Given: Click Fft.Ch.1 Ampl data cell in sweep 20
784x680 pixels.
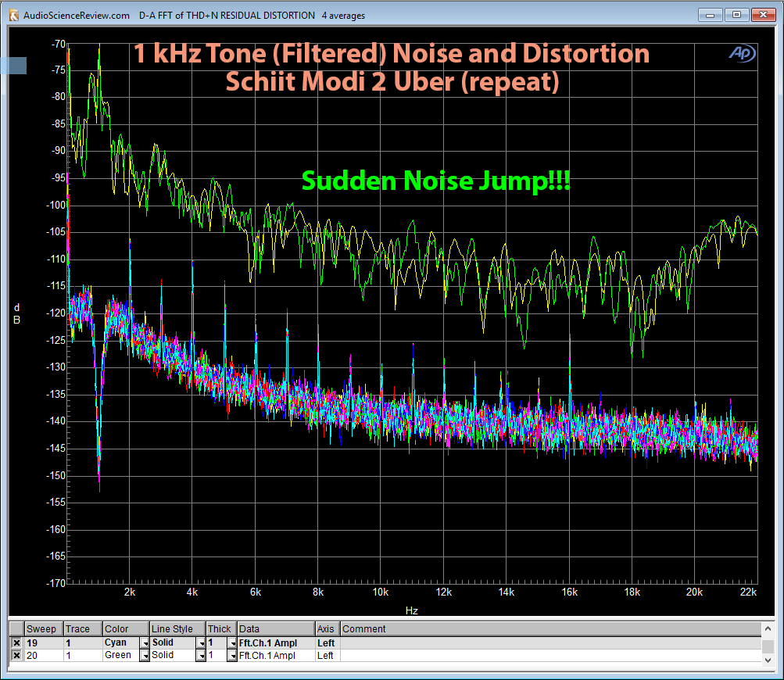Looking at the screenshot, I should point(276,656).
